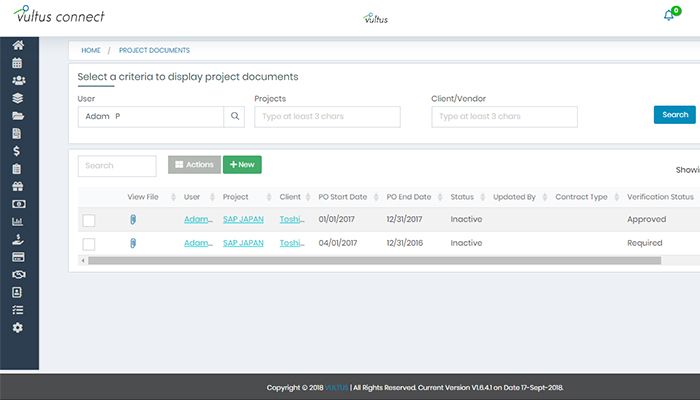Open the credit card icon in the sidebar

[18, 257]
